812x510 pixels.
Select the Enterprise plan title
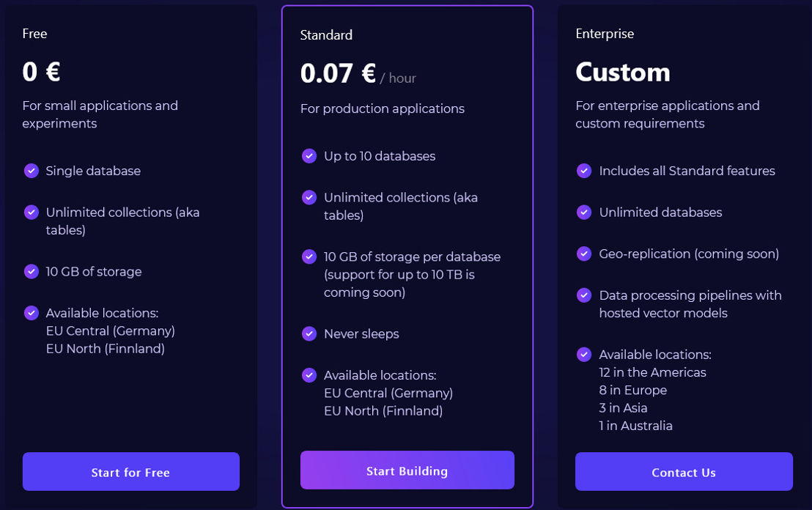[x=605, y=34]
